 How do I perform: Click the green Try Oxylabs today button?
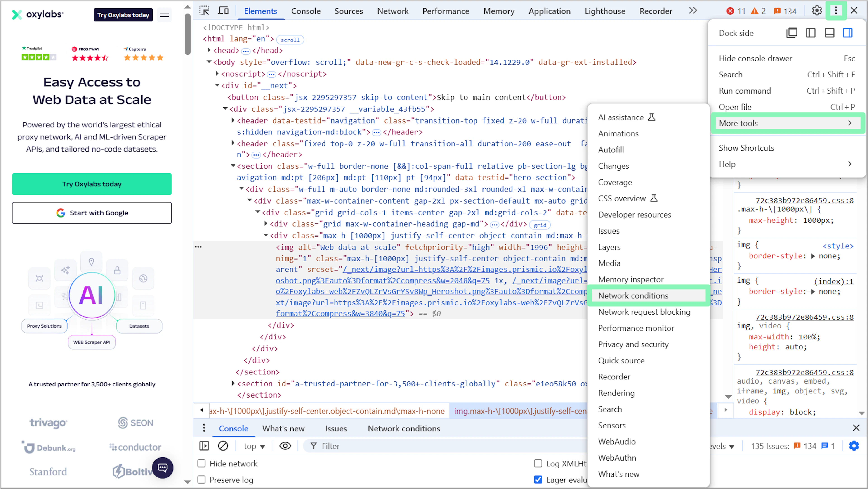point(92,184)
